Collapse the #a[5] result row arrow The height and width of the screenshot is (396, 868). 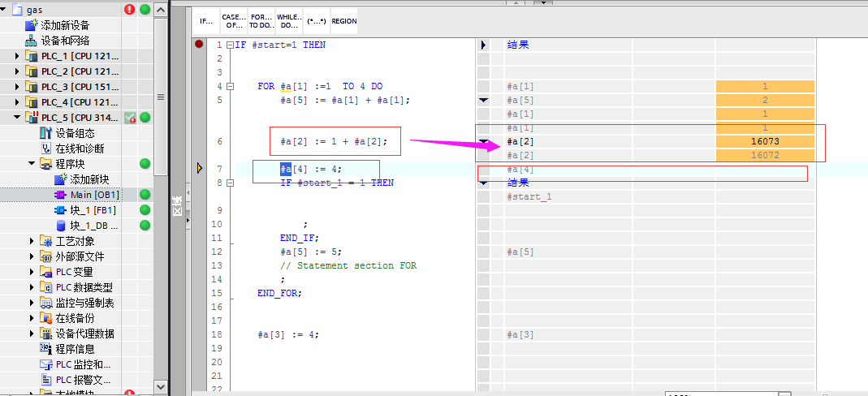pos(484,100)
